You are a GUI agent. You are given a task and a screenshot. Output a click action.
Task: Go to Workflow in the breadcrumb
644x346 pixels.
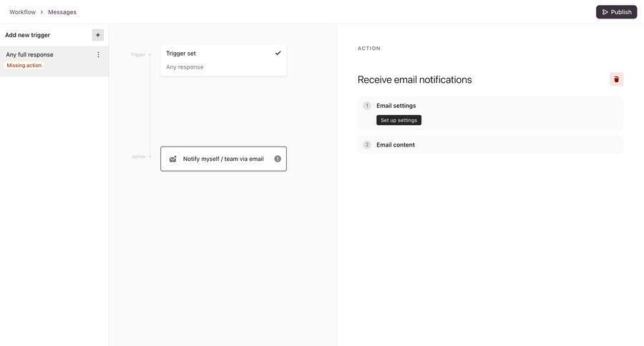(23, 12)
